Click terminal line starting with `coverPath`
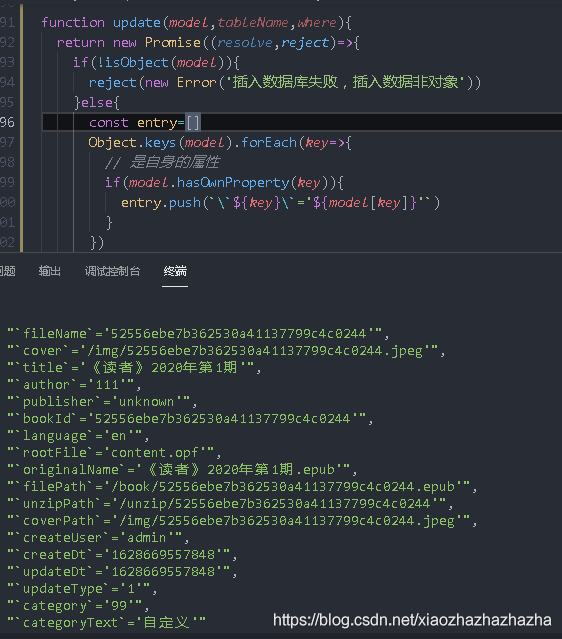 coord(242,521)
